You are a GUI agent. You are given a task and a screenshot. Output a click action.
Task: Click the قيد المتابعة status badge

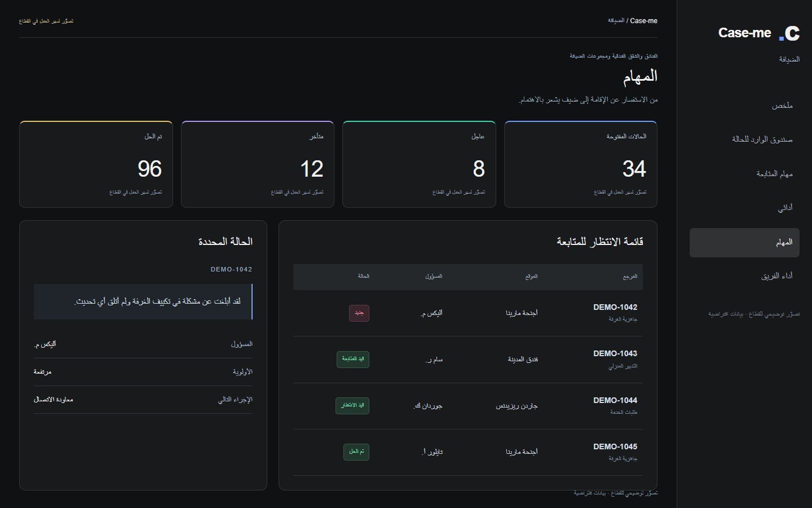click(x=353, y=360)
